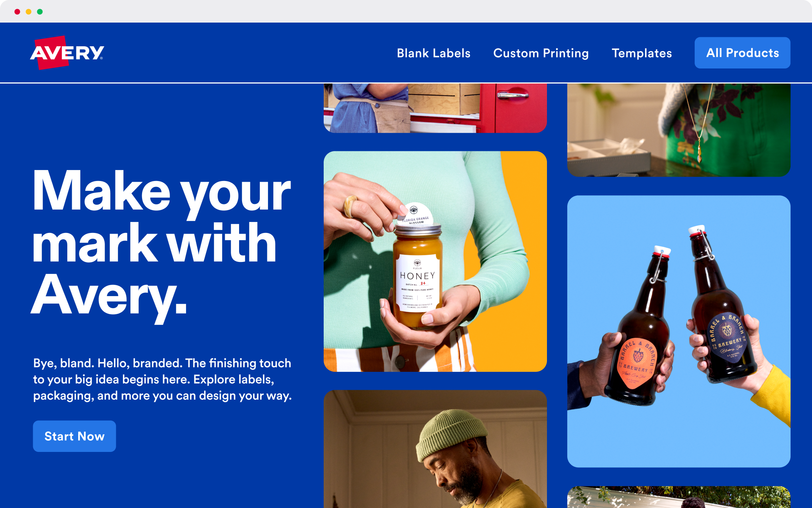The height and width of the screenshot is (508, 812).
Task: Select the man in green beanie photo
Action: (435, 449)
